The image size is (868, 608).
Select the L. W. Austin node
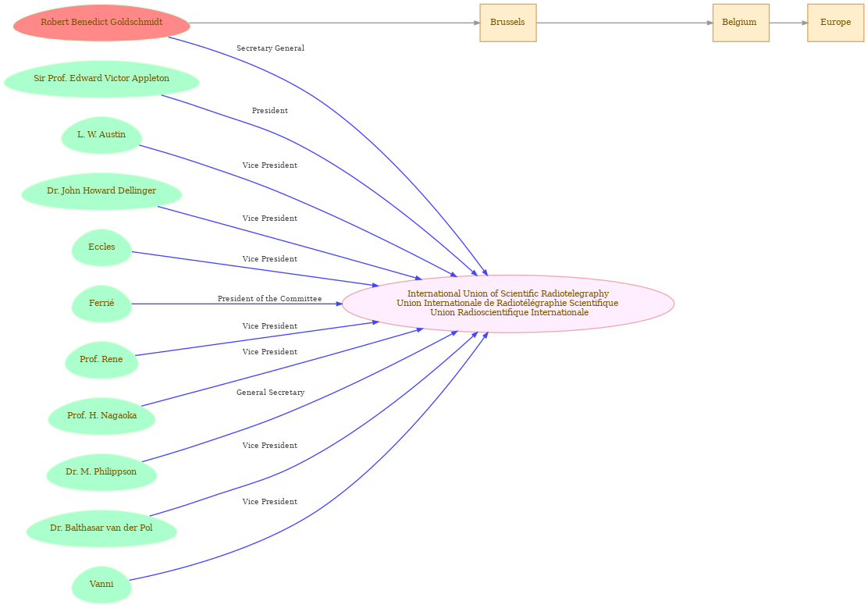pos(101,135)
